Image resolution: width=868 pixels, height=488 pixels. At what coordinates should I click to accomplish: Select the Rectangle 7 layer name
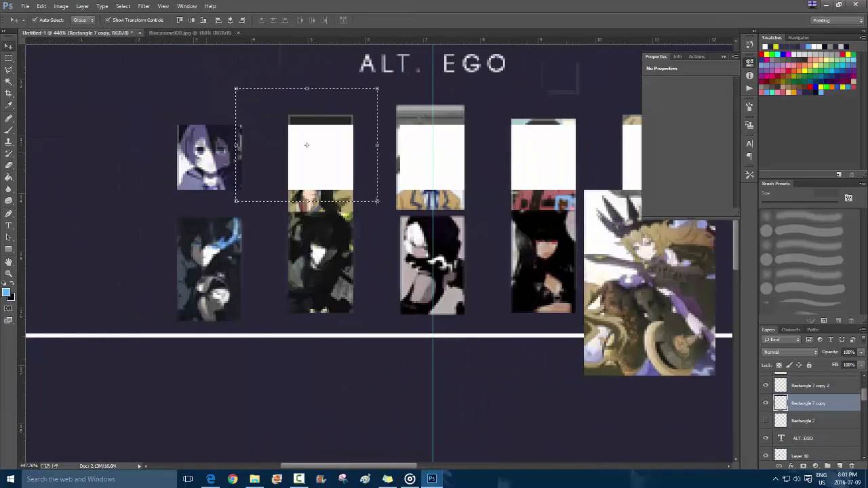coord(803,421)
